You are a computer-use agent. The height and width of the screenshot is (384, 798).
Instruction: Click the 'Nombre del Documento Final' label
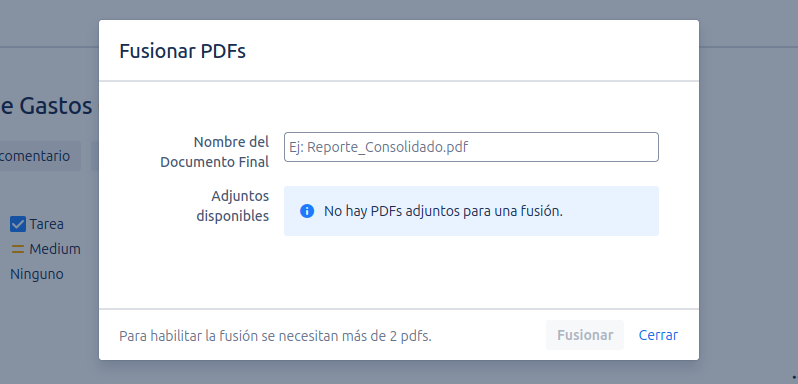pyautogui.click(x=215, y=152)
